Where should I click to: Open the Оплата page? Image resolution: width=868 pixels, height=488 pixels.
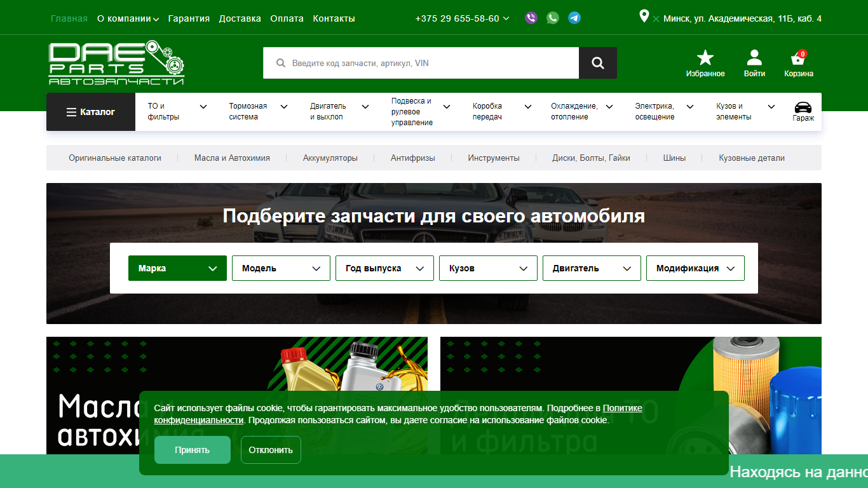pos(287,18)
